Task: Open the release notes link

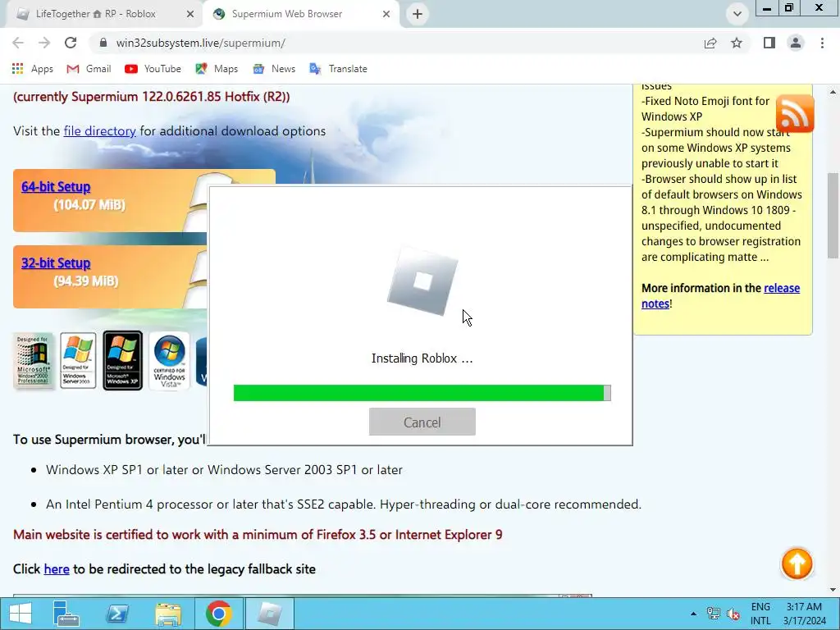Action: click(x=720, y=295)
